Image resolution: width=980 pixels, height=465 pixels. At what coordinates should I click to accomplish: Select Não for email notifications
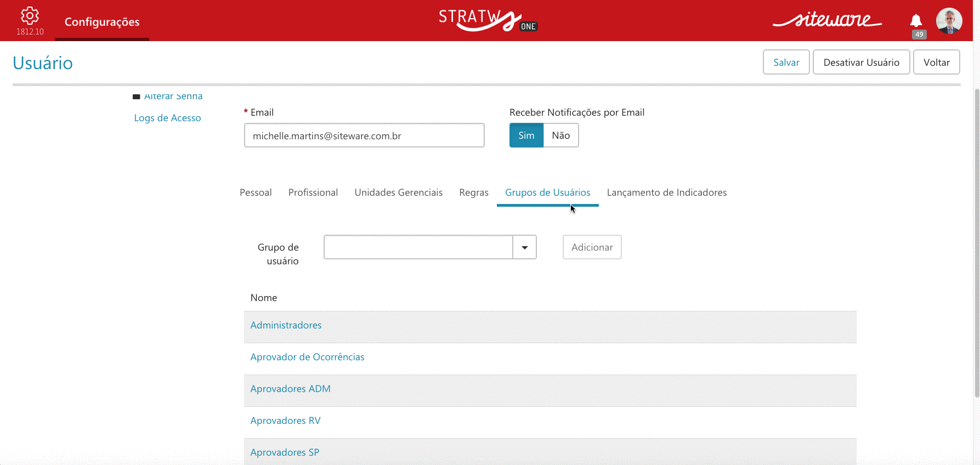[x=561, y=135]
